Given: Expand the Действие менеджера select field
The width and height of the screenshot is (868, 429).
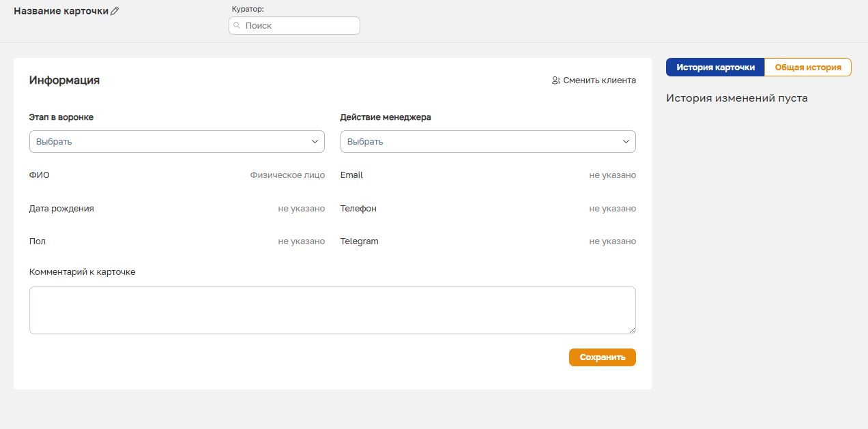Looking at the screenshot, I should click(487, 142).
